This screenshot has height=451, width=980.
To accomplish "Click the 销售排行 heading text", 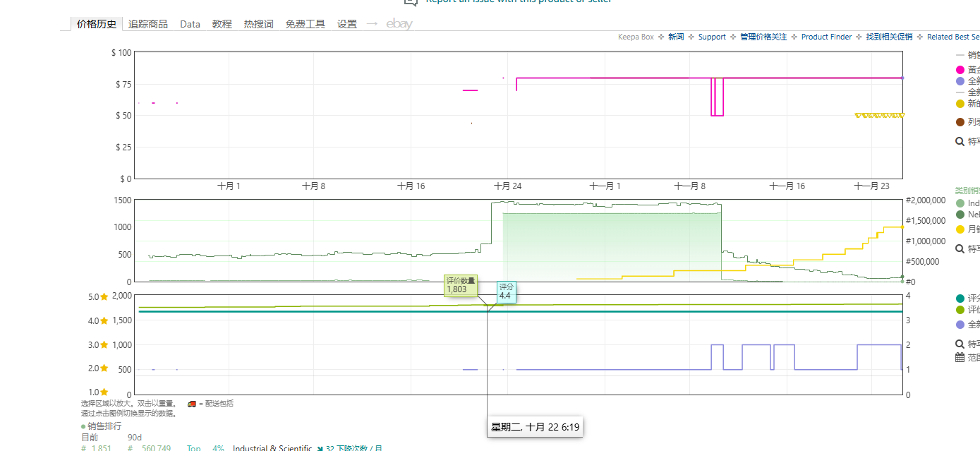I will click(x=104, y=426).
